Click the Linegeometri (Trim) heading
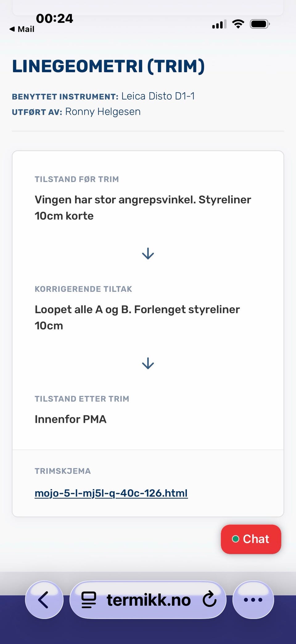296x644 pixels. (x=108, y=66)
